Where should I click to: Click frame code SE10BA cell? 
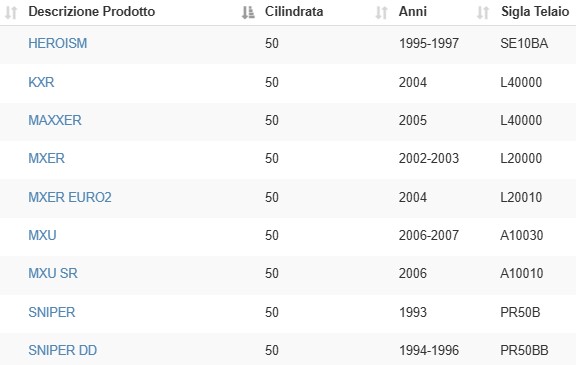pyautogui.click(x=524, y=43)
